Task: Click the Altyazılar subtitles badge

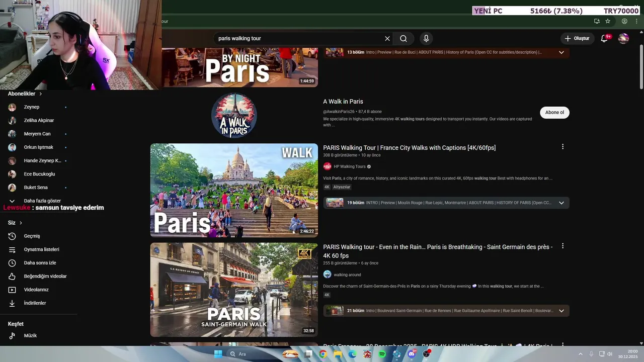Action: pyautogui.click(x=342, y=187)
